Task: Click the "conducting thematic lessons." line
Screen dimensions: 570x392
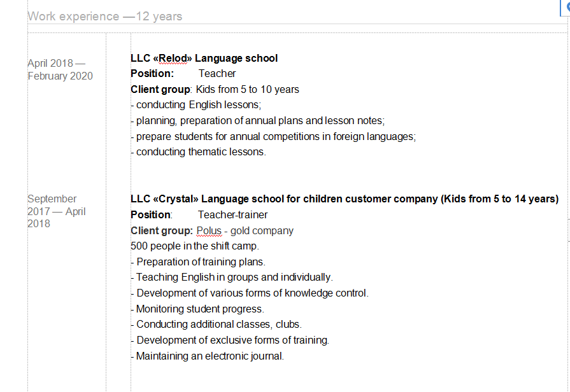Action: click(201, 152)
